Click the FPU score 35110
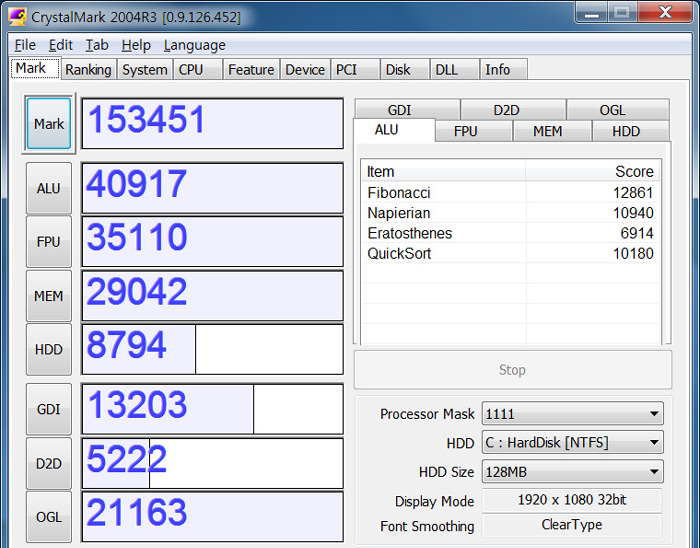 [212, 241]
